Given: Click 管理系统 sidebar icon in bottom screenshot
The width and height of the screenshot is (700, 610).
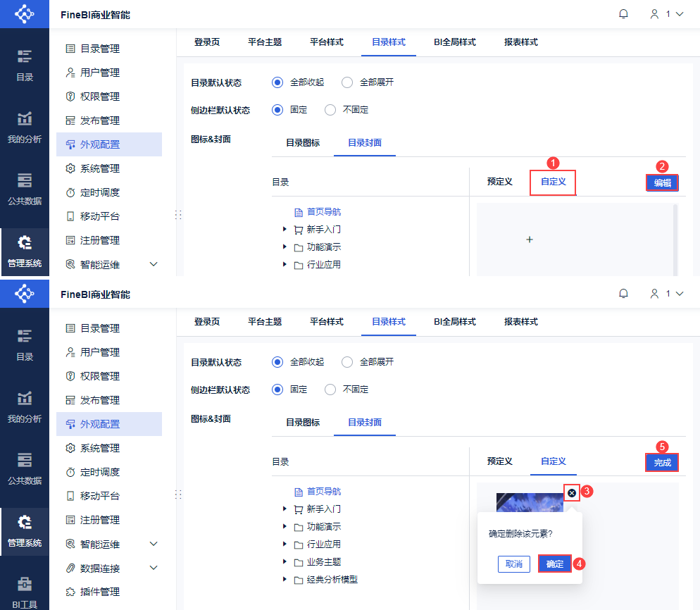Looking at the screenshot, I should [x=25, y=531].
